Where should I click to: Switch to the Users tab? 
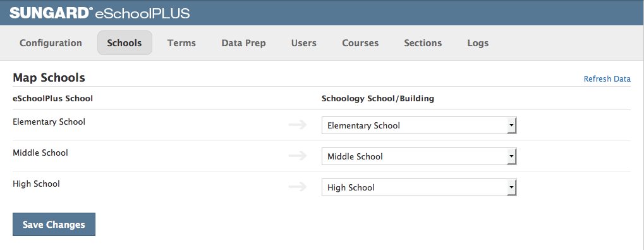tap(304, 43)
